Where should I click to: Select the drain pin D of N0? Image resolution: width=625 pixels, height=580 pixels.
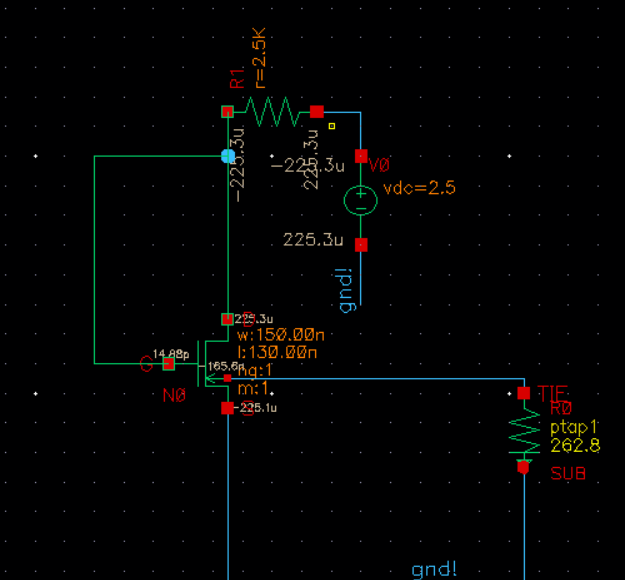click(x=227, y=319)
